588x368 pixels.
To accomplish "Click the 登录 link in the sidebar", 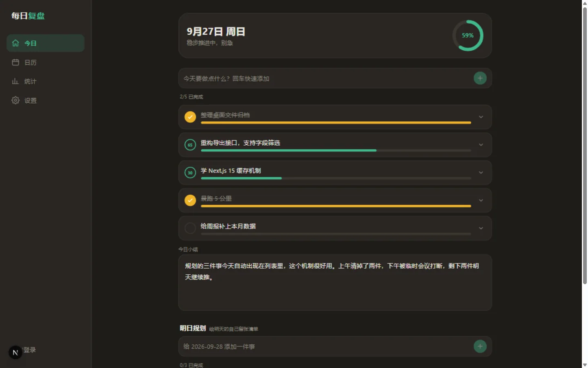I will pos(29,350).
